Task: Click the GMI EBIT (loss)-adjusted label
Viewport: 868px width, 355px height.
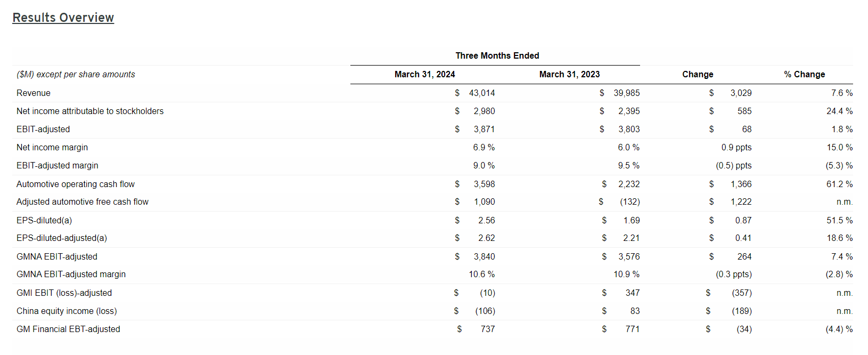Action: 64,293
